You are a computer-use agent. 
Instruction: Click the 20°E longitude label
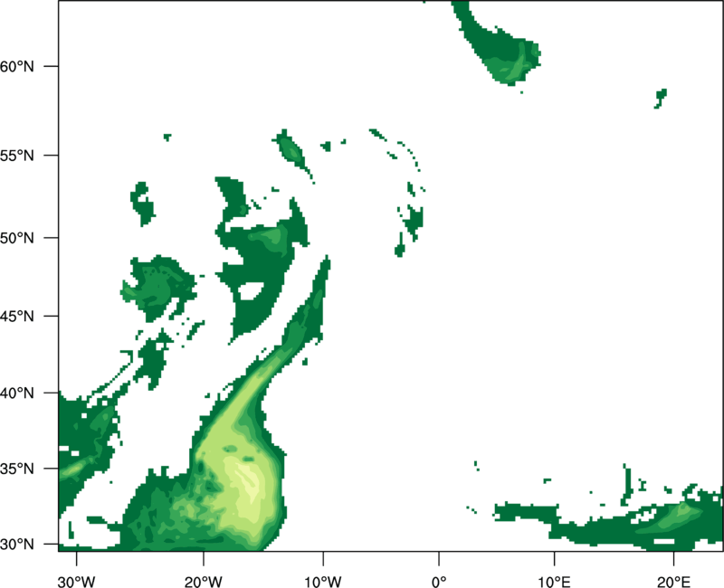point(673,582)
